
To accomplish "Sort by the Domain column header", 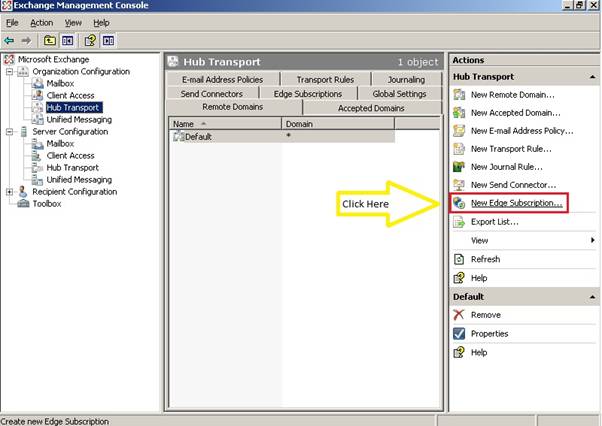I will 338,124.
